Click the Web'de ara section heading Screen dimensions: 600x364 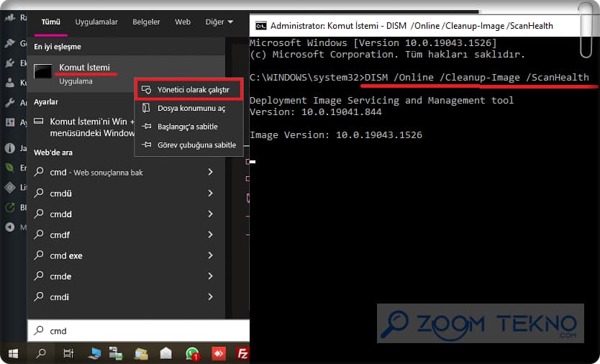point(53,153)
